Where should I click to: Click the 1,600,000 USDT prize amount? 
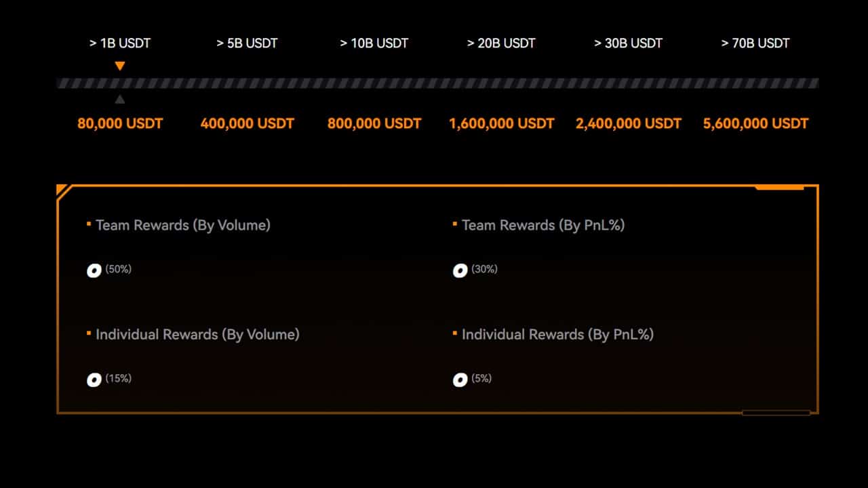[502, 124]
